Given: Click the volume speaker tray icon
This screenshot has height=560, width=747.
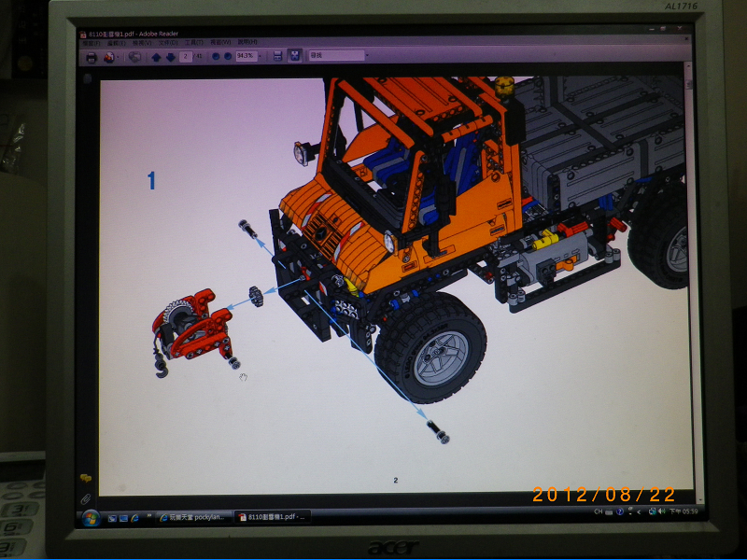Looking at the screenshot, I should pos(661,511).
